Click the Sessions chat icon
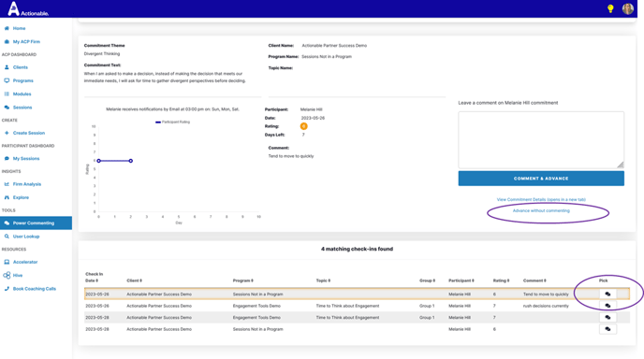The width and height of the screenshot is (644, 359). point(7,108)
